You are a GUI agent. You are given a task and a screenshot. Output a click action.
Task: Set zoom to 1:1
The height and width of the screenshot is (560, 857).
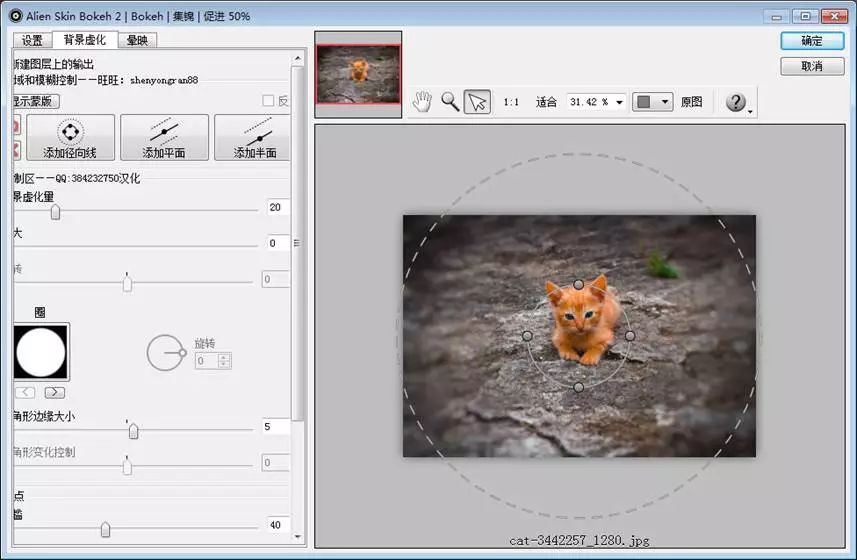[x=511, y=102]
